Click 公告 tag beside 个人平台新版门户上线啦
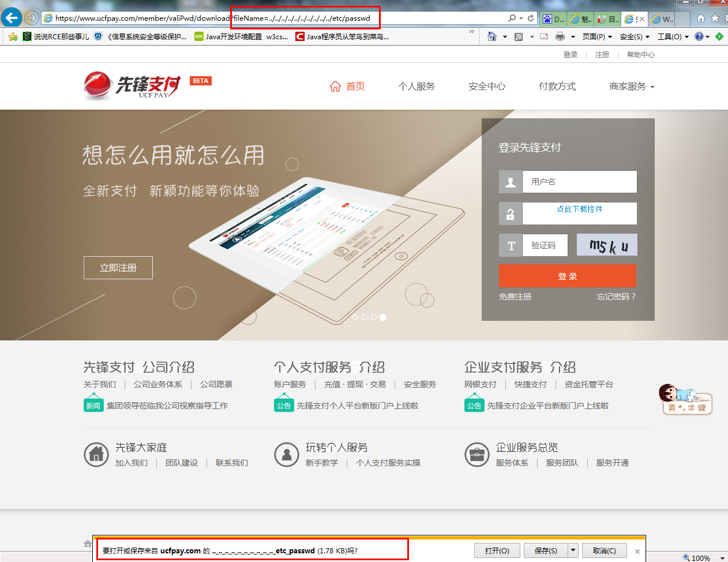Screen dimensions: 728x562 (284, 405)
